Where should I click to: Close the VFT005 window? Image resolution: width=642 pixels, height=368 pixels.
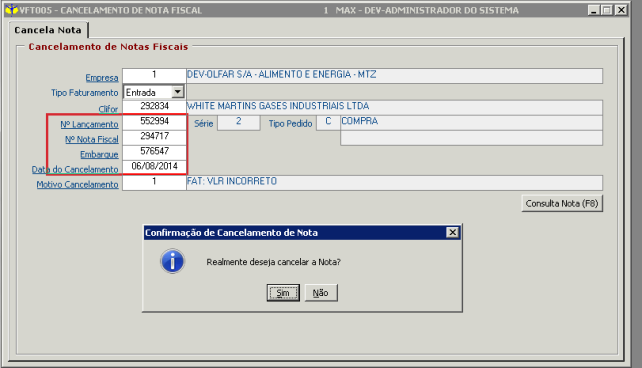621,10
